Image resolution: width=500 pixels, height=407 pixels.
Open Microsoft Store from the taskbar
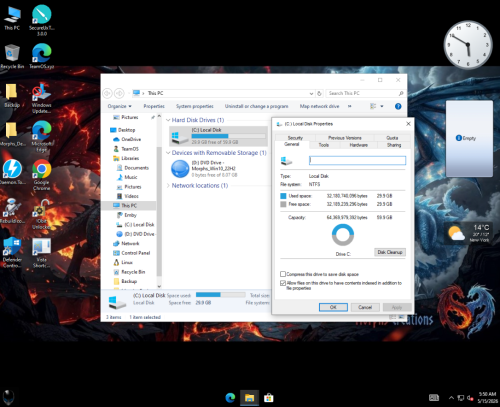point(268,398)
